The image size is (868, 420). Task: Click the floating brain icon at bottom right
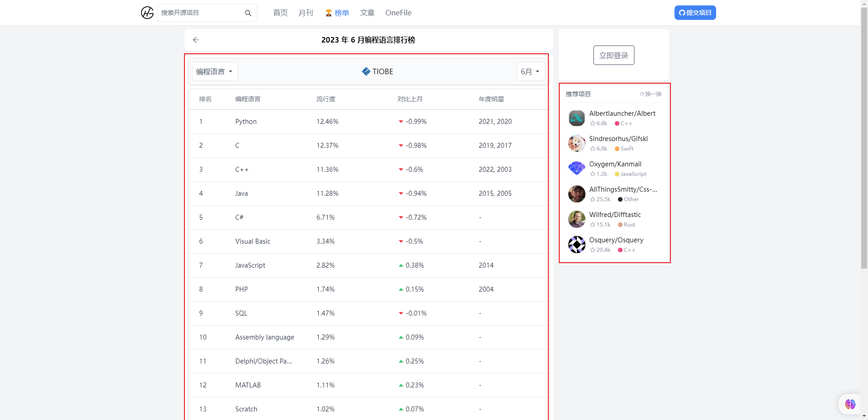pos(850,404)
